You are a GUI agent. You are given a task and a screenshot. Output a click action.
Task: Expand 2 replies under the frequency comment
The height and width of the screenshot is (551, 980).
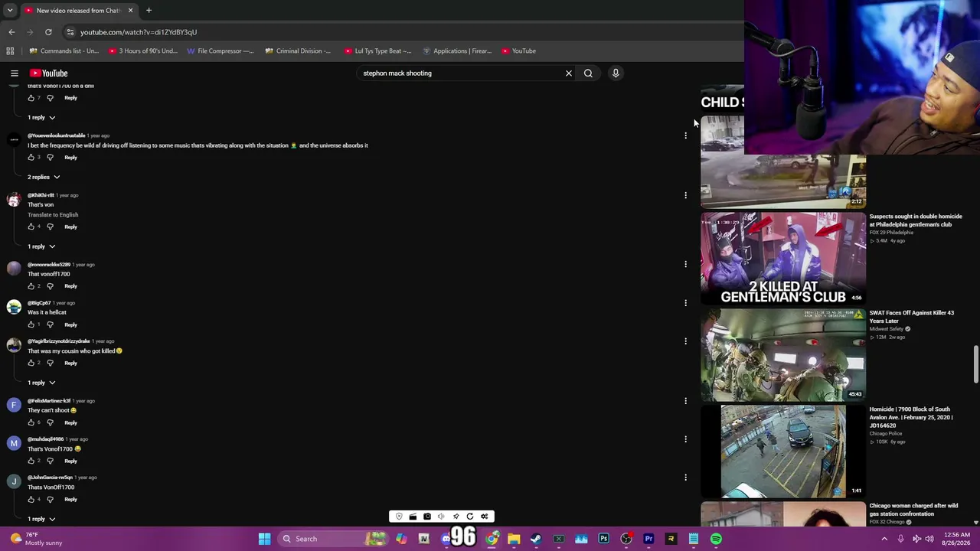tap(44, 177)
